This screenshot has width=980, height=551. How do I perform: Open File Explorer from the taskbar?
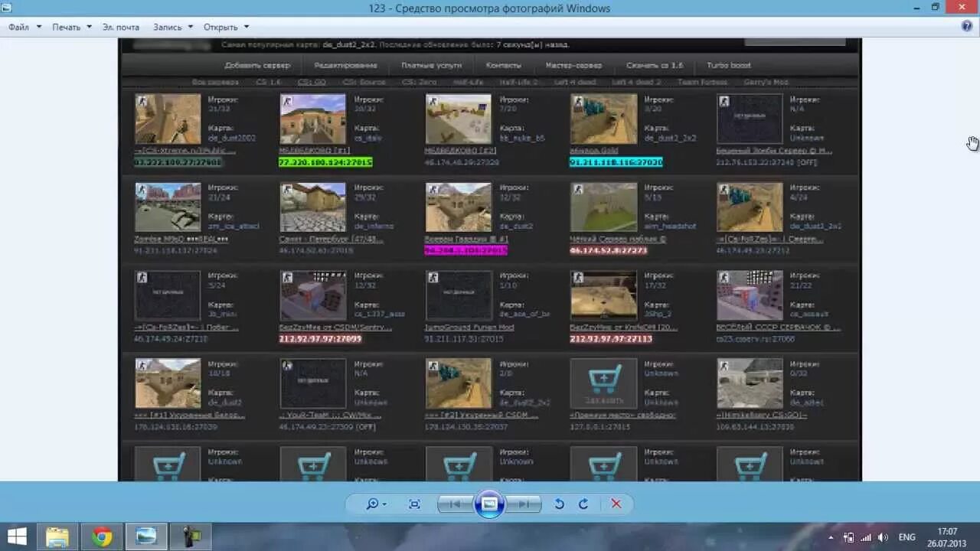coord(57,536)
